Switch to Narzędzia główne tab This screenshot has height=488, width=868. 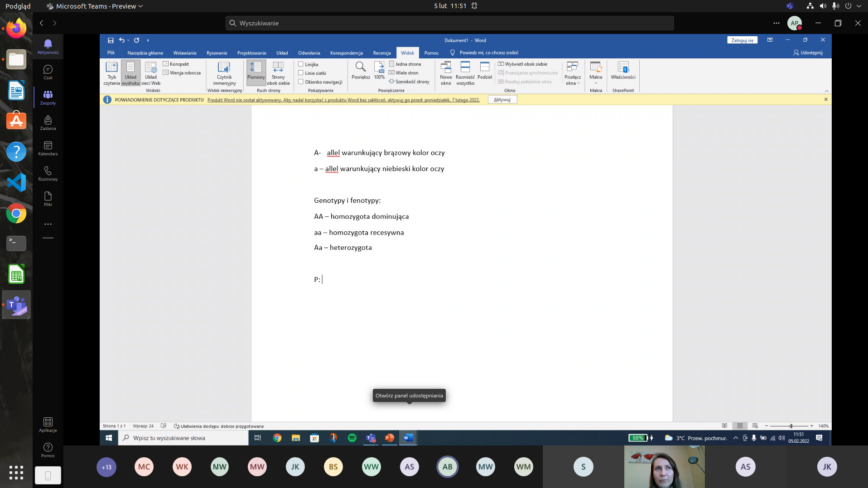(x=145, y=53)
